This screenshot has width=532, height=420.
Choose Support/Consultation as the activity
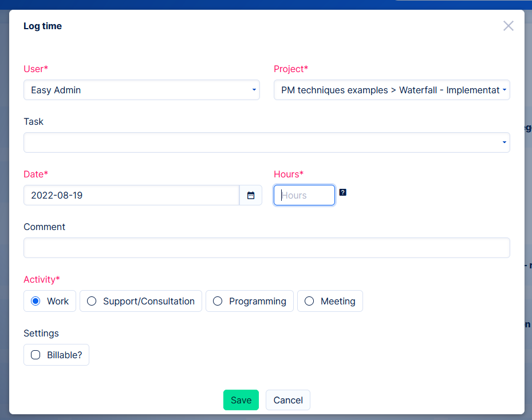[92, 301]
